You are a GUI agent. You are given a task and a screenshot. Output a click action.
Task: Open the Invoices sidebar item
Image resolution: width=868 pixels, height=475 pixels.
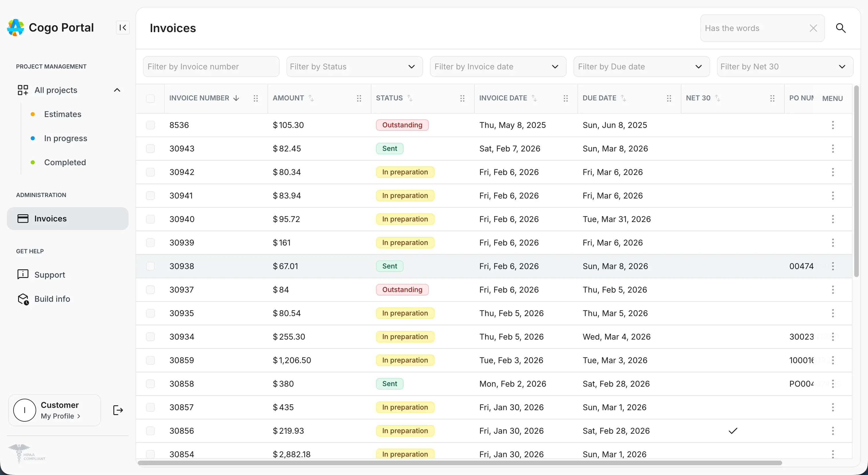68,219
